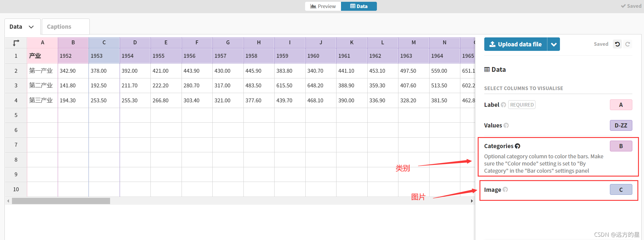This screenshot has width=644, height=240.
Task: Click the Upload data file button
Action: 516,44
